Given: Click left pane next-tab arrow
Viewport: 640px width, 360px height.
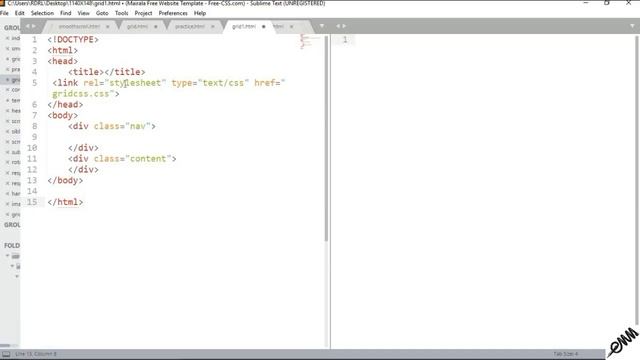Looking at the screenshot, I should click(x=34, y=26).
